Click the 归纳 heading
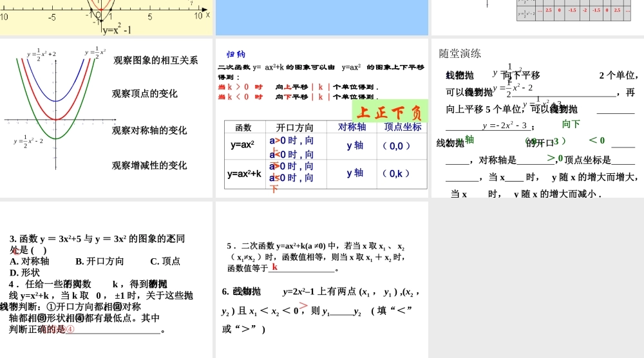 [x=236, y=54]
